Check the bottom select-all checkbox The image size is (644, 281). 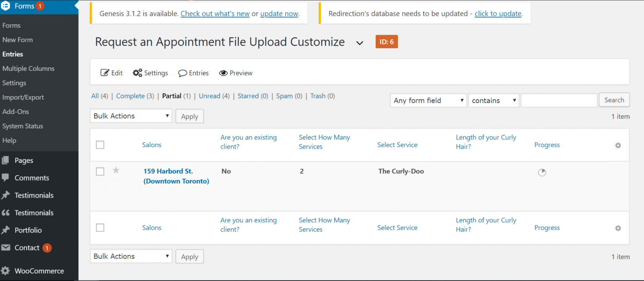click(x=100, y=227)
